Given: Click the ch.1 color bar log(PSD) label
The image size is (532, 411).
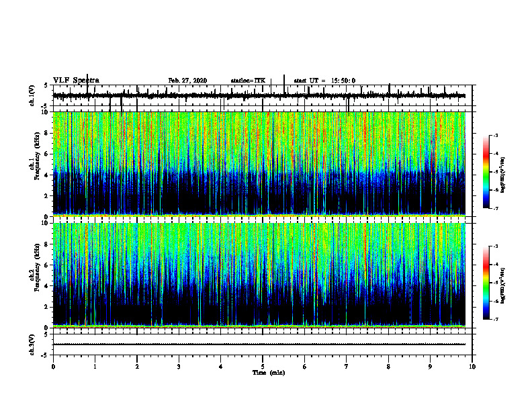Looking at the screenshot, I should [503, 175].
